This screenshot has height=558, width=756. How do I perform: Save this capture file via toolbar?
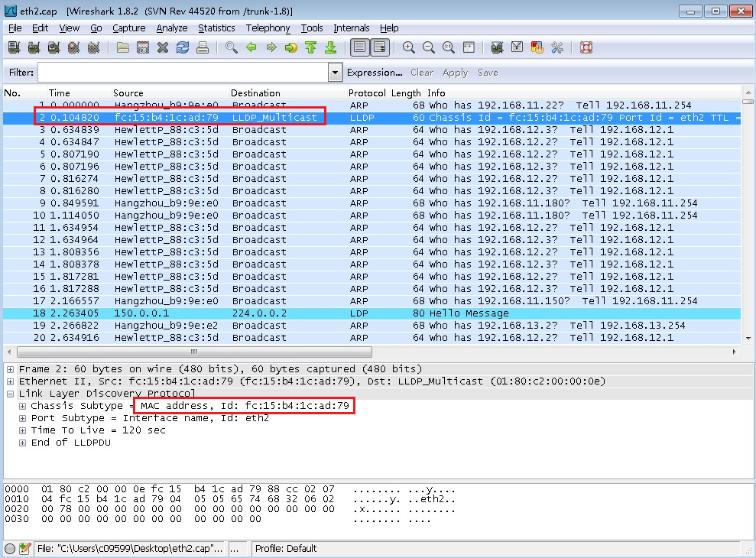pyautogui.click(x=143, y=47)
